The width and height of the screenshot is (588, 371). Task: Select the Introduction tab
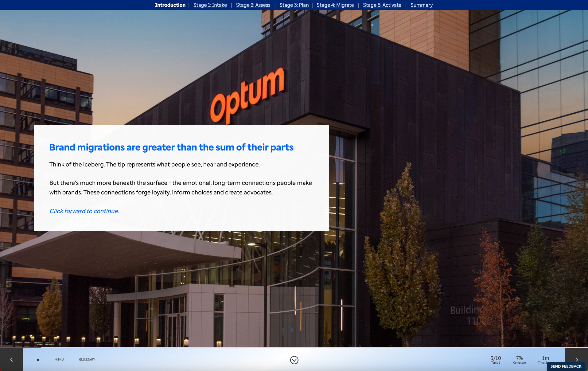[170, 5]
